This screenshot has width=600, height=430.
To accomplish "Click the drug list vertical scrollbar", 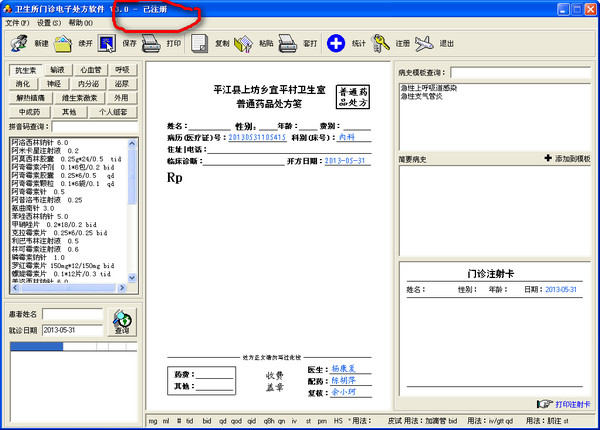I will (133, 210).
